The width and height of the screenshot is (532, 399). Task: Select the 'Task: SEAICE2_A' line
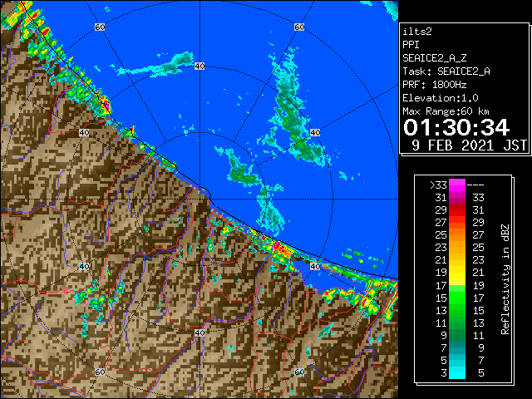pyautogui.click(x=446, y=71)
